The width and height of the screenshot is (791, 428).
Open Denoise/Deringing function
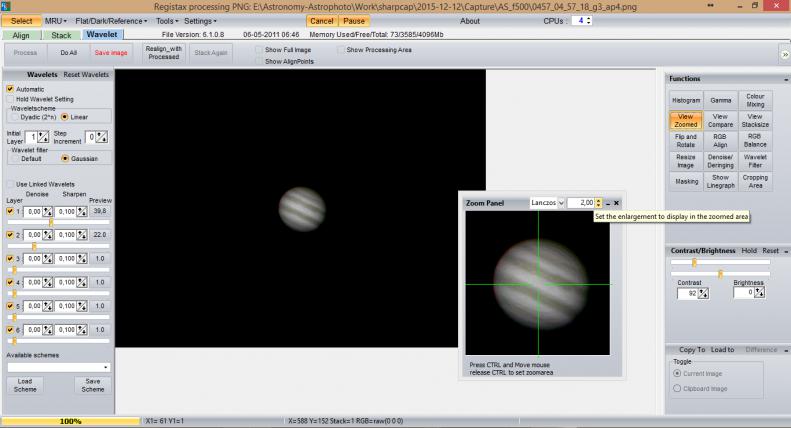tap(720, 161)
